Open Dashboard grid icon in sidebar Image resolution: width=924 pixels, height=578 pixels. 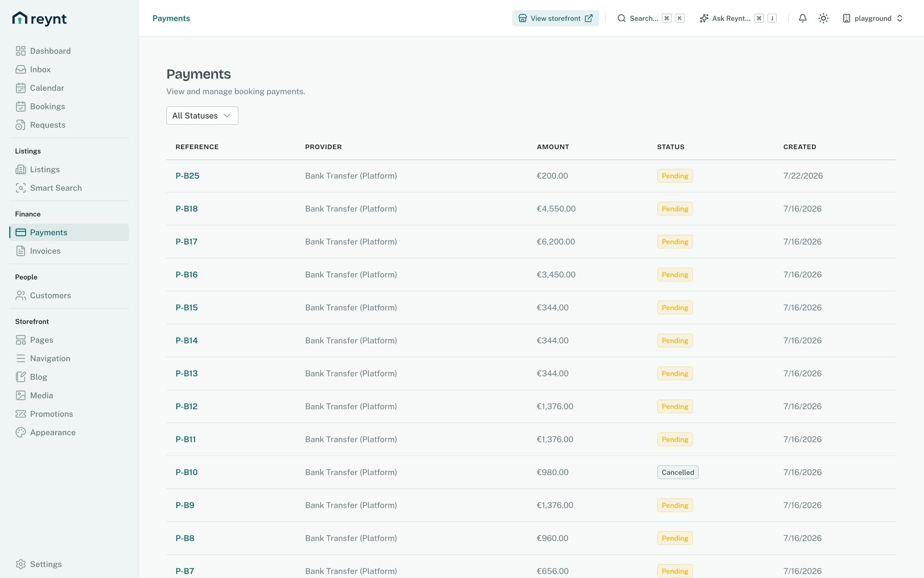(21, 51)
